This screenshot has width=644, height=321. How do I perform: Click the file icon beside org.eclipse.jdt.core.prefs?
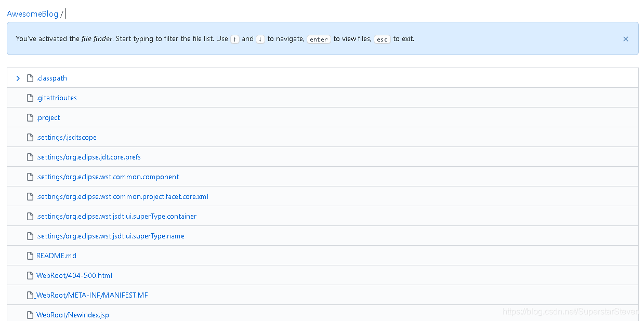30,157
